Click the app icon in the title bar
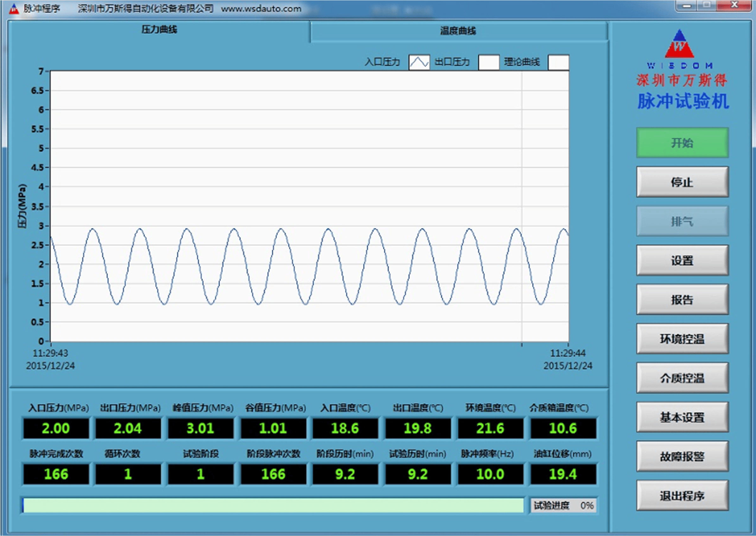The image size is (756, 536). point(14,9)
